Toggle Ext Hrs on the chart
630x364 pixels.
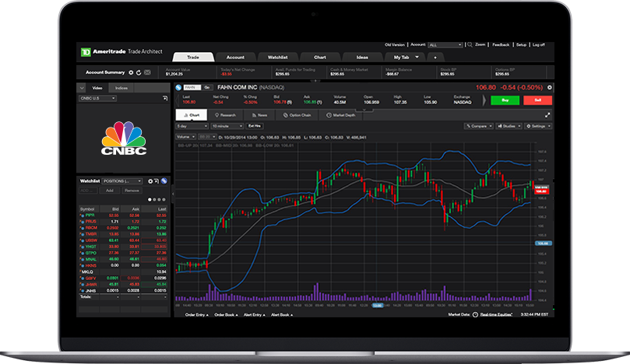255,126
